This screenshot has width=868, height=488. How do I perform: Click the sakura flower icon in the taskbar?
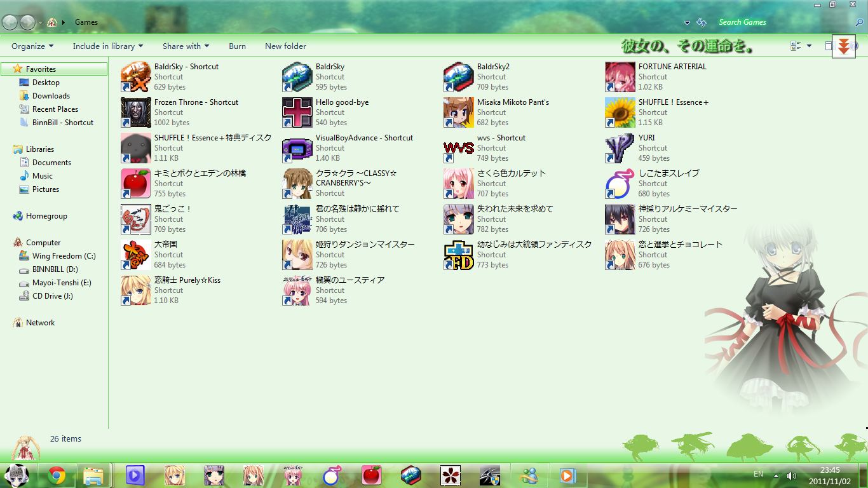click(450, 475)
